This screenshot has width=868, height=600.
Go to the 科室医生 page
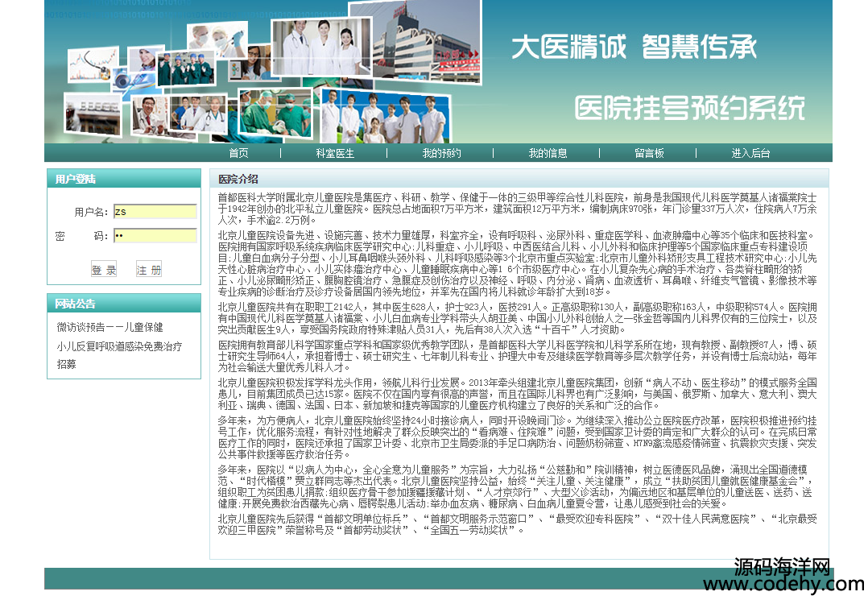tap(335, 153)
